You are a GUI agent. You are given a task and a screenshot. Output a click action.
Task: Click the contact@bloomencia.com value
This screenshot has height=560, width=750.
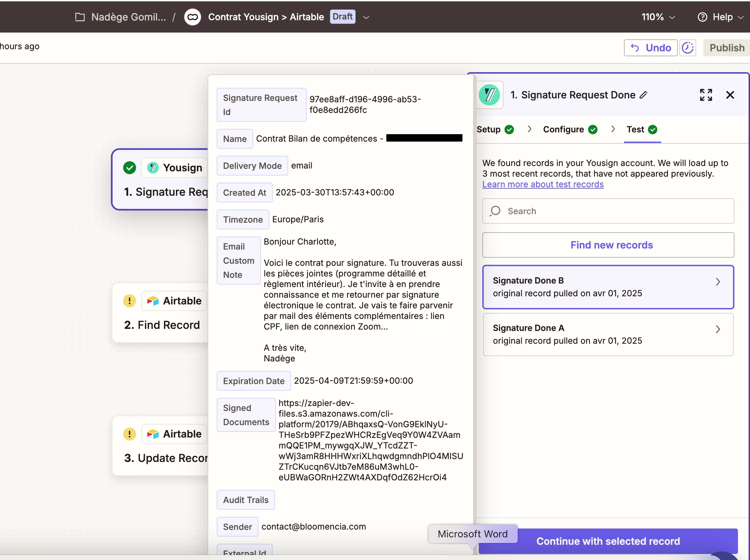[x=314, y=526]
